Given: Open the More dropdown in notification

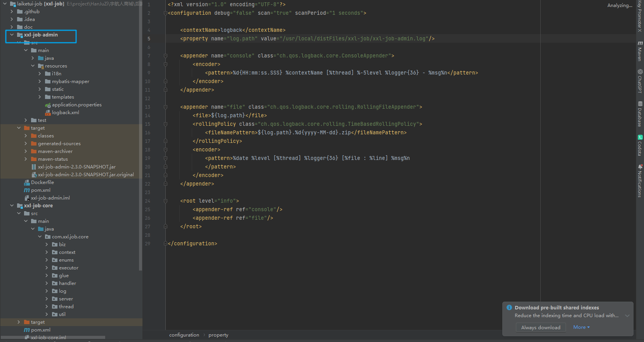Looking at the screenshot, I should coord(581,327).
